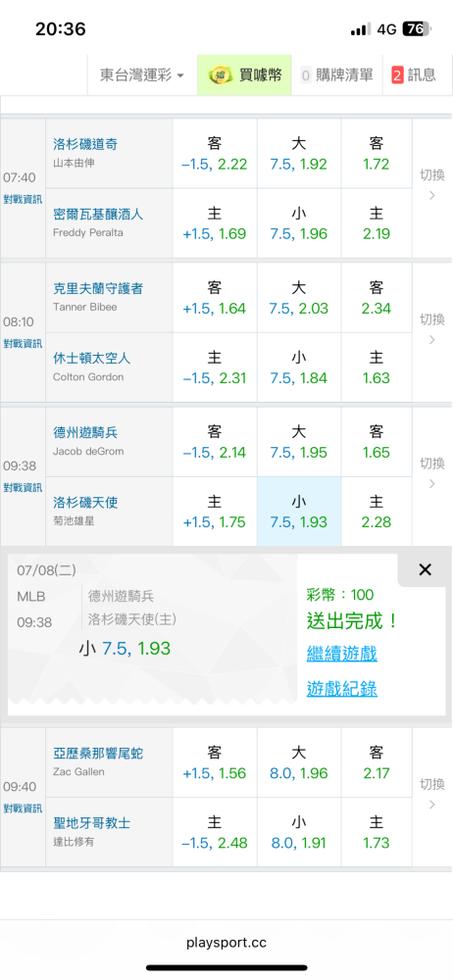Select the highlighted 小 7.5, 1.93 Angels cell
This screenshot has width=453, height=980.
299,512
